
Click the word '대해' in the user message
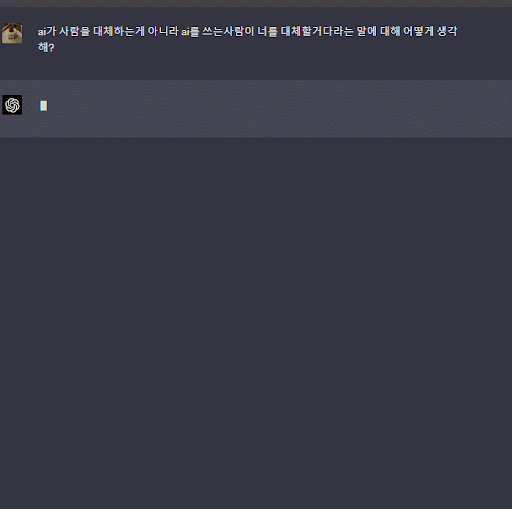pyautogui.click(x=390, y=31)
